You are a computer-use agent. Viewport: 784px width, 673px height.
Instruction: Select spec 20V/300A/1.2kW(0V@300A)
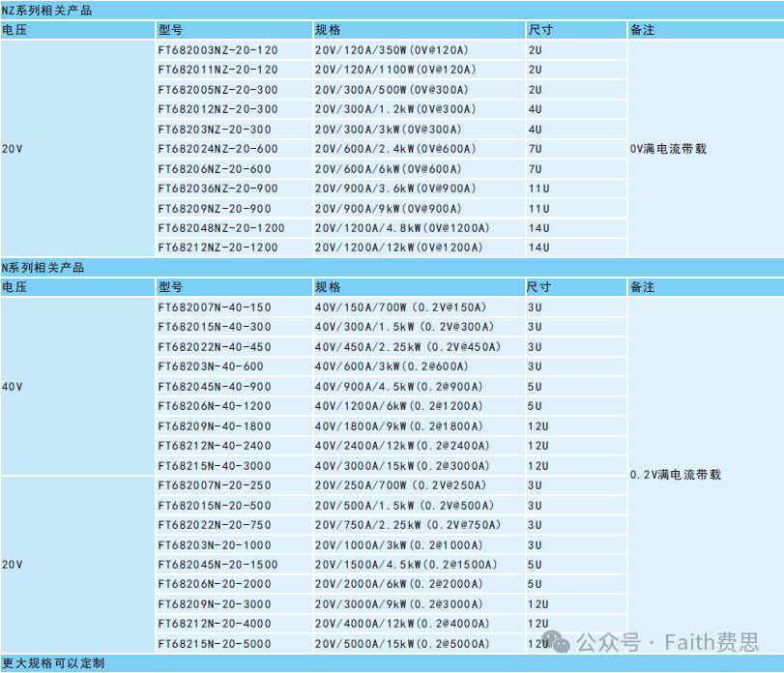pos(395,109)
